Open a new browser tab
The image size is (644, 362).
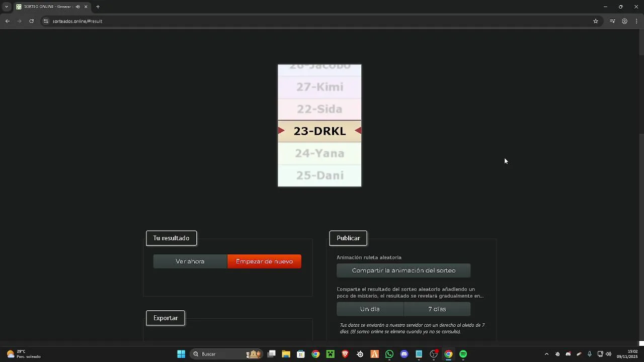click(x=98, y=7)
